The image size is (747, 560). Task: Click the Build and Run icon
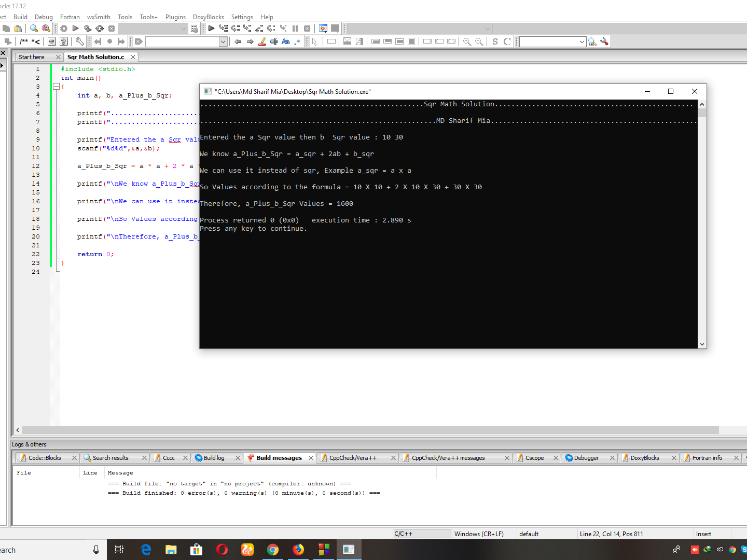click(x=87, y=28)
